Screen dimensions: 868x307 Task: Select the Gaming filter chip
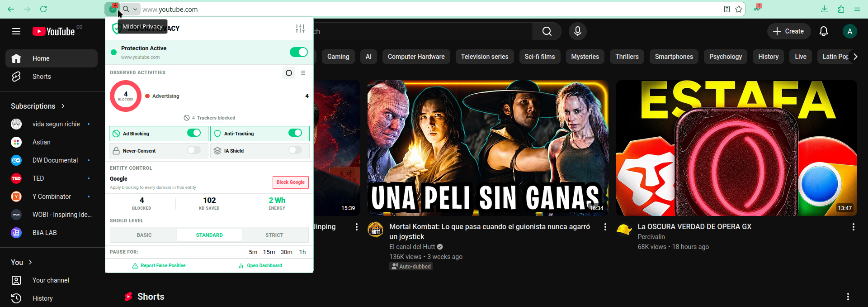click(x=338, y=57)
